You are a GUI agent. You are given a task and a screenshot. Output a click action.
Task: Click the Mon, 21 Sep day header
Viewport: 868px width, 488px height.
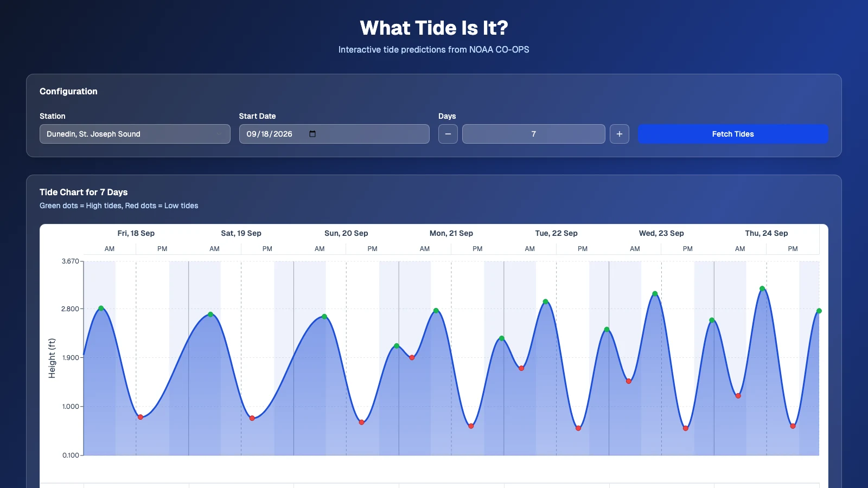451,233
